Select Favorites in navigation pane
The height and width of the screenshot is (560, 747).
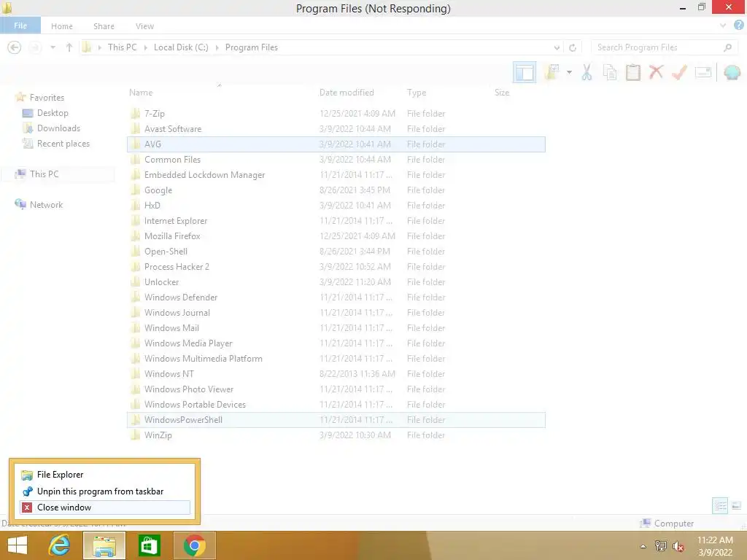coord(47,98)
